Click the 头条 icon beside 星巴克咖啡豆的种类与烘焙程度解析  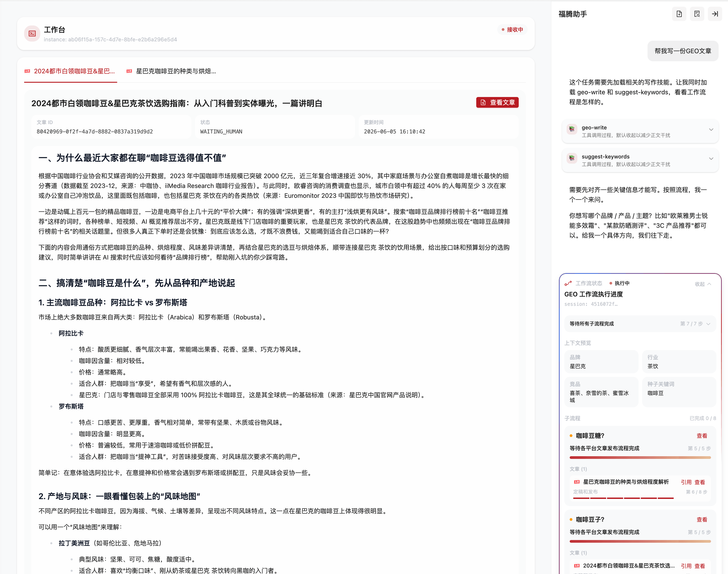[x=577, y=482]
